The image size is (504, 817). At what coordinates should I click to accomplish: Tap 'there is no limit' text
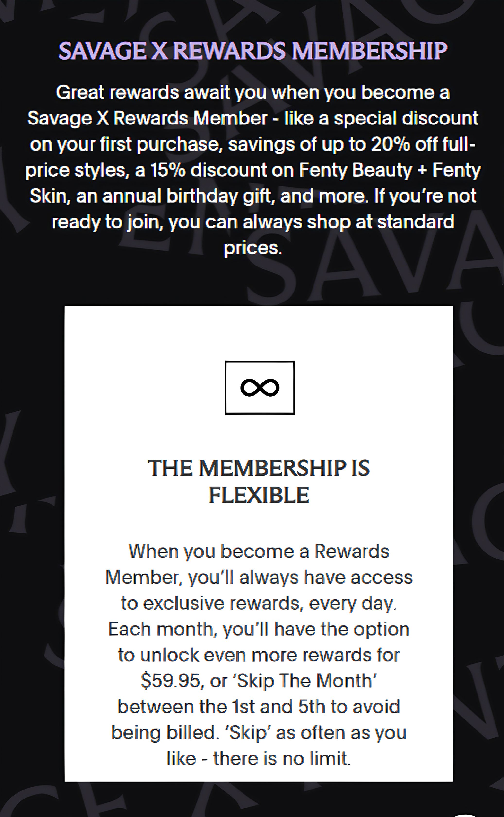[282, 759]
